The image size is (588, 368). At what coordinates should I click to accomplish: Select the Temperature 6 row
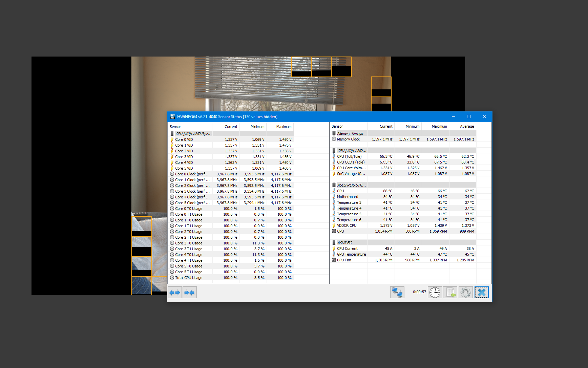click(x=403, y=220)
